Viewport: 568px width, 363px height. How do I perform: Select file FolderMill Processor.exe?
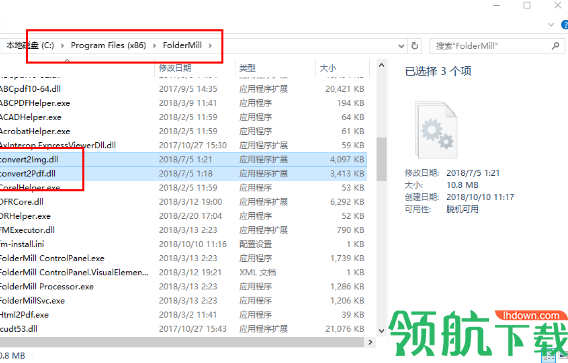click(x=47, y=287)
